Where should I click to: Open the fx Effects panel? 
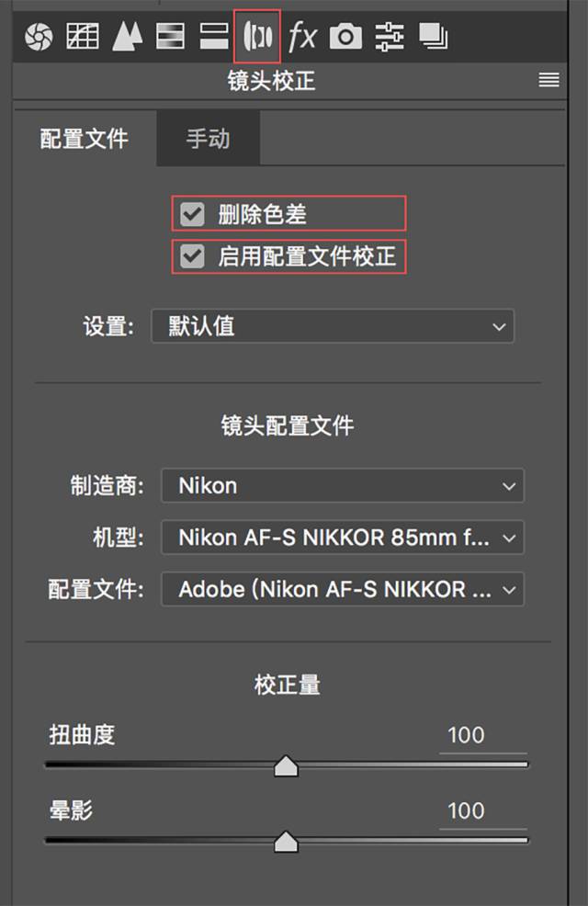tap(302, 37)
